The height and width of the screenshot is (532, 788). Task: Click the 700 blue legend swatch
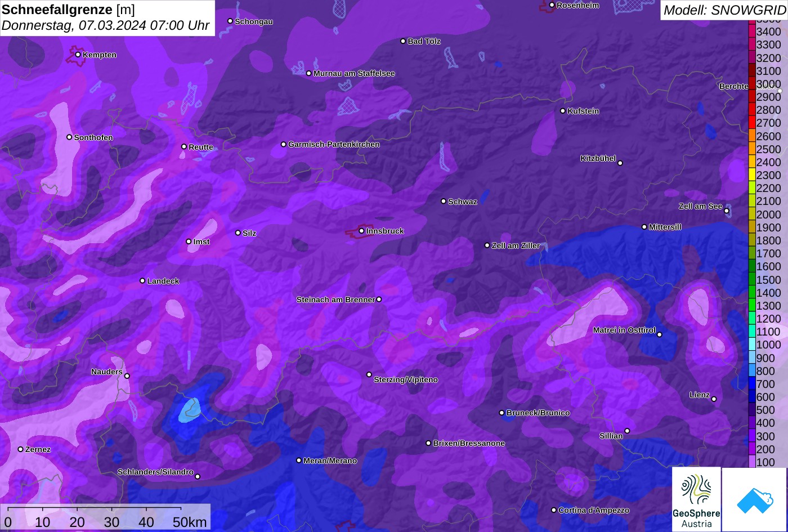click(x=751, y=384)
